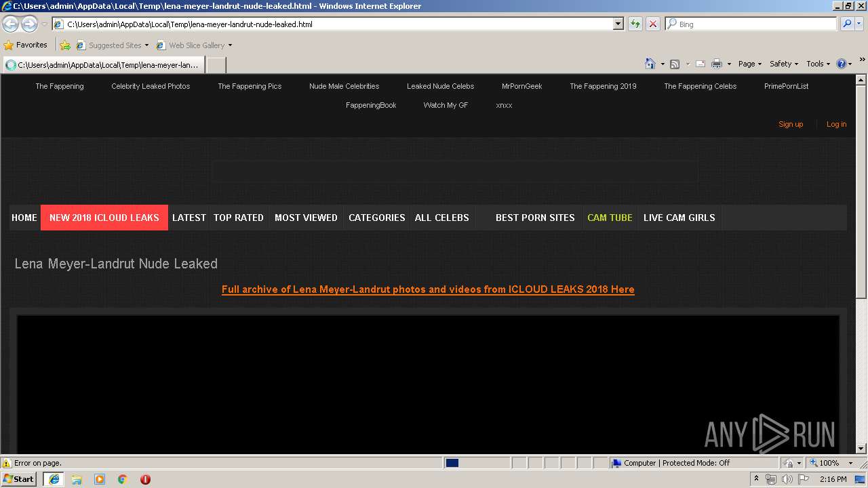Click the Home toolbar icon

(650, 64)
